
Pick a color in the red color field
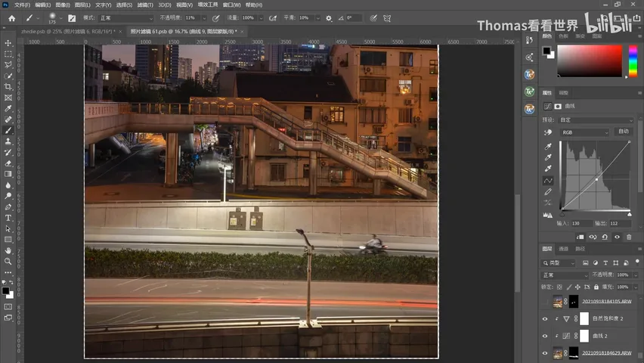pyautogui.click(x=590, y=60)
